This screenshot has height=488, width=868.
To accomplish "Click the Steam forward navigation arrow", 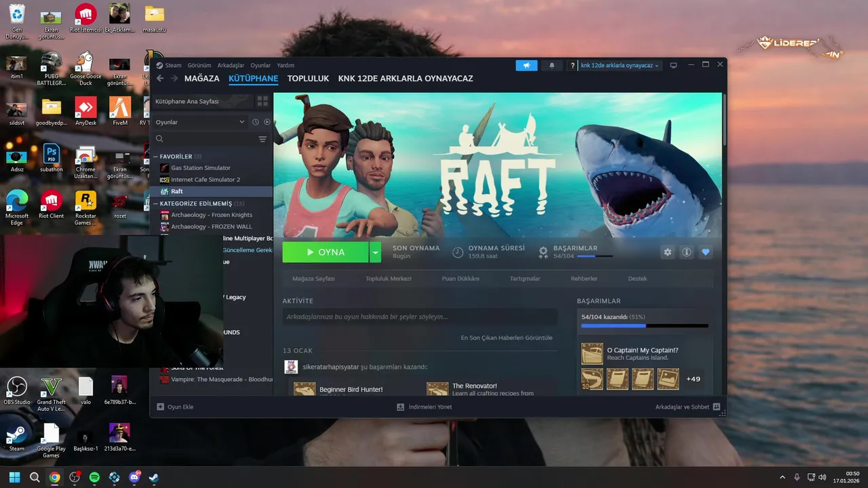I will pos(174,79).
